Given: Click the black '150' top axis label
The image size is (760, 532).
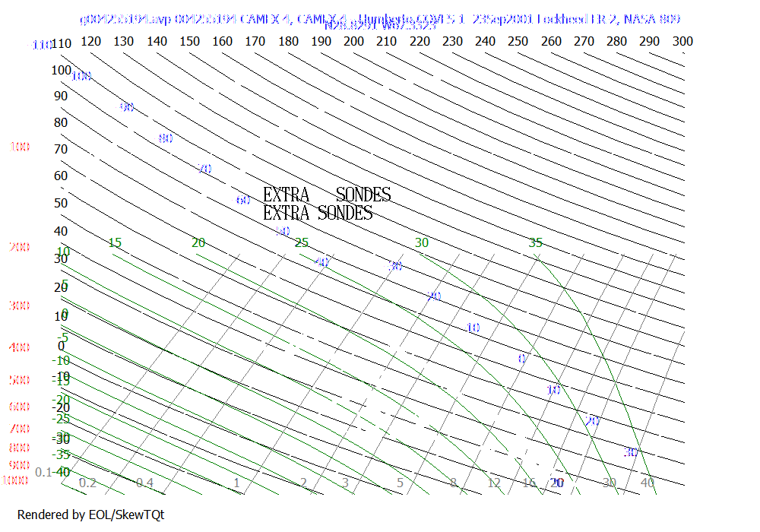Looking at the screenshot, I should point(189,41).
